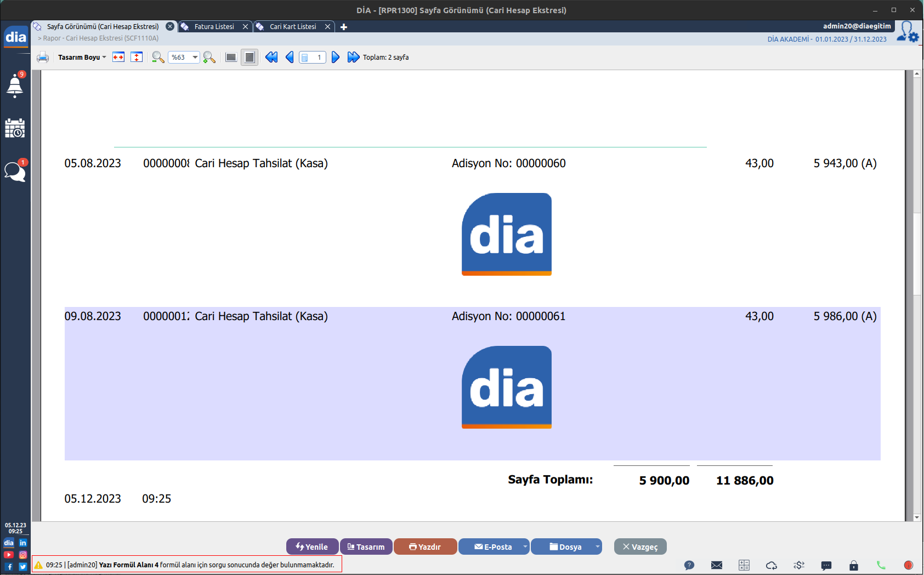This screenshot has width=924, height=575.
Task: Open the notifications bell in sidebar
Action: coord(15,86)
